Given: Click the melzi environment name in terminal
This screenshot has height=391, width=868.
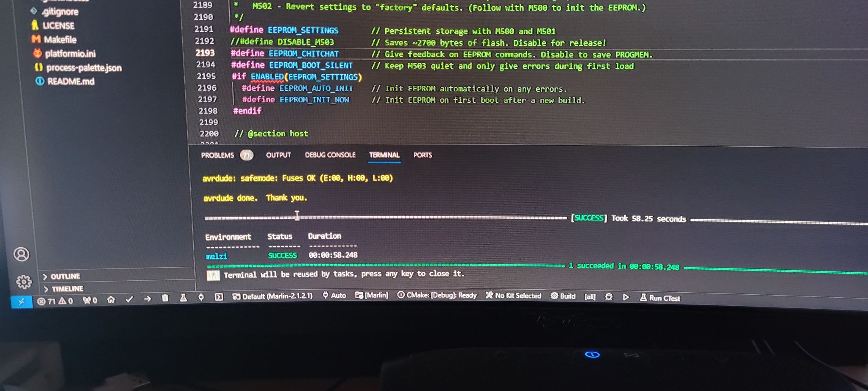Looking at the screenshot, I should 217,256.
